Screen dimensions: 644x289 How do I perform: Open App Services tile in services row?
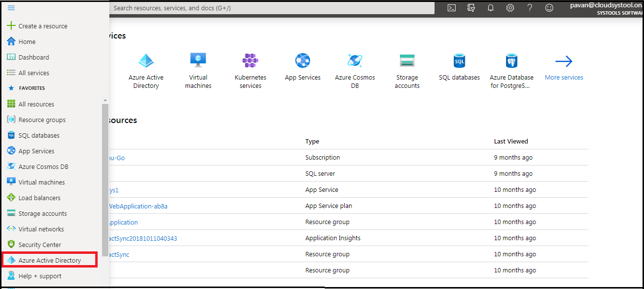pos(303,67)
